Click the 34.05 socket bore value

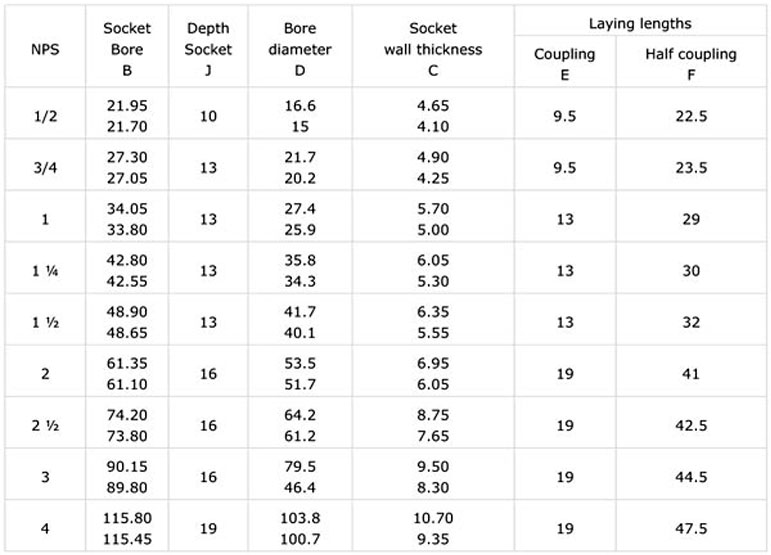127,208
